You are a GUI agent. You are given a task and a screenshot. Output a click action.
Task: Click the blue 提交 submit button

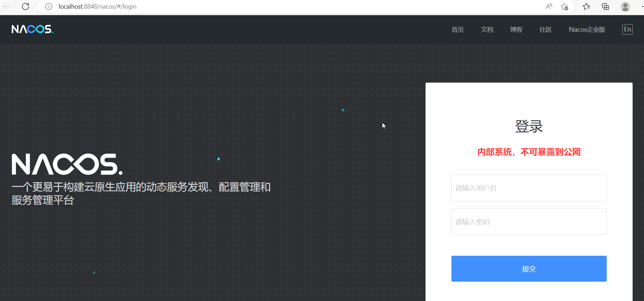[x=529, y=269]
